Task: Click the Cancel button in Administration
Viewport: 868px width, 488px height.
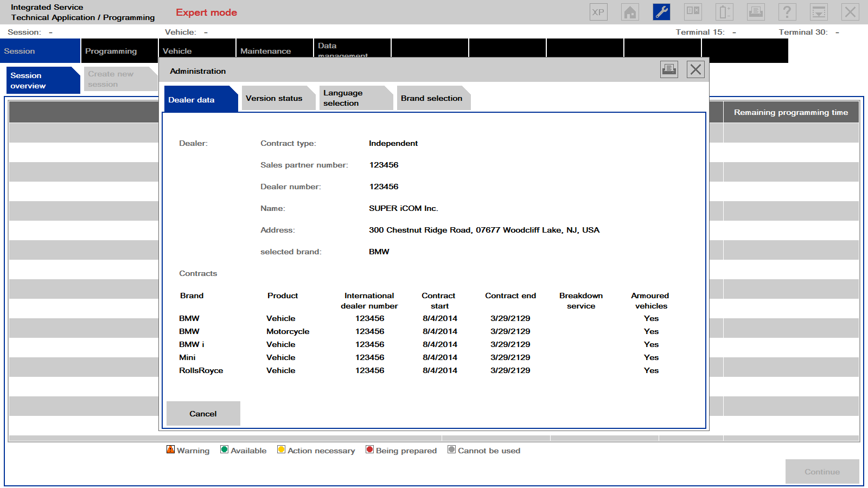Action: point(203,414)
